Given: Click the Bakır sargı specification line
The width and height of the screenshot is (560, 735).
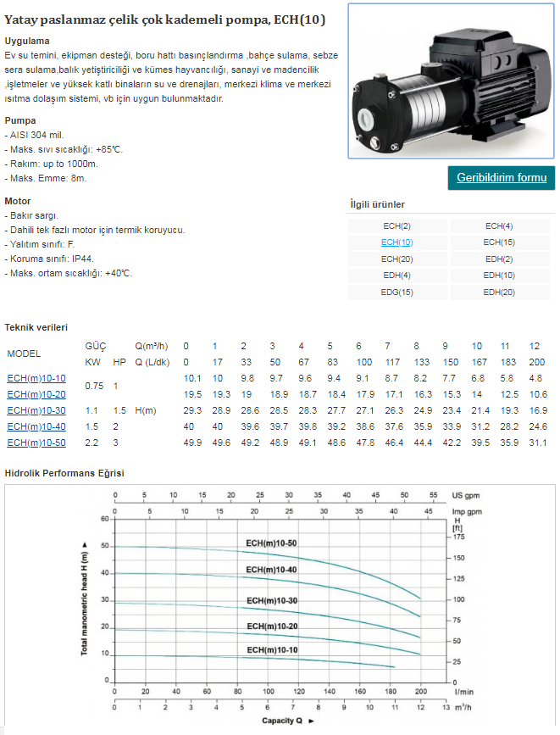Looking at the screenshot, I should pos(31,215).
